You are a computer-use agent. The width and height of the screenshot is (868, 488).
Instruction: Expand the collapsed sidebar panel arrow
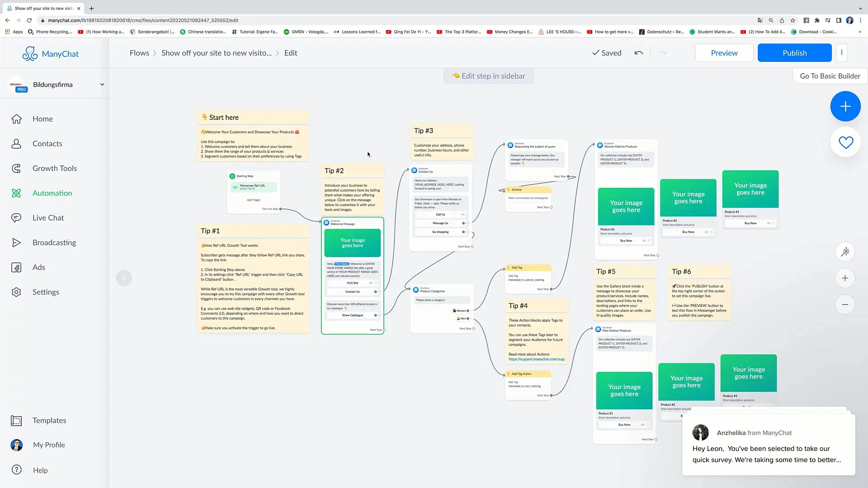[x=124, y=278]
